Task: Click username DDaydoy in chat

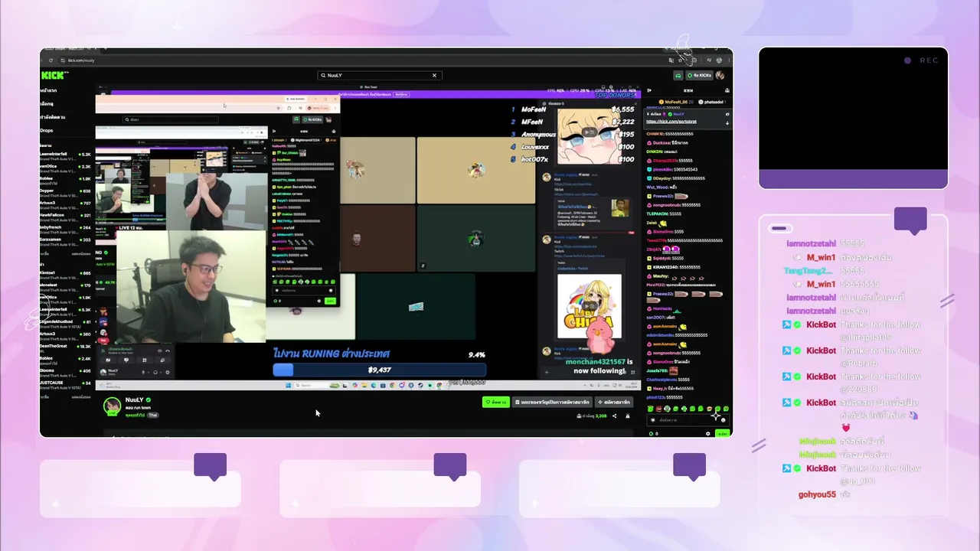Action: tap(662, 178)
